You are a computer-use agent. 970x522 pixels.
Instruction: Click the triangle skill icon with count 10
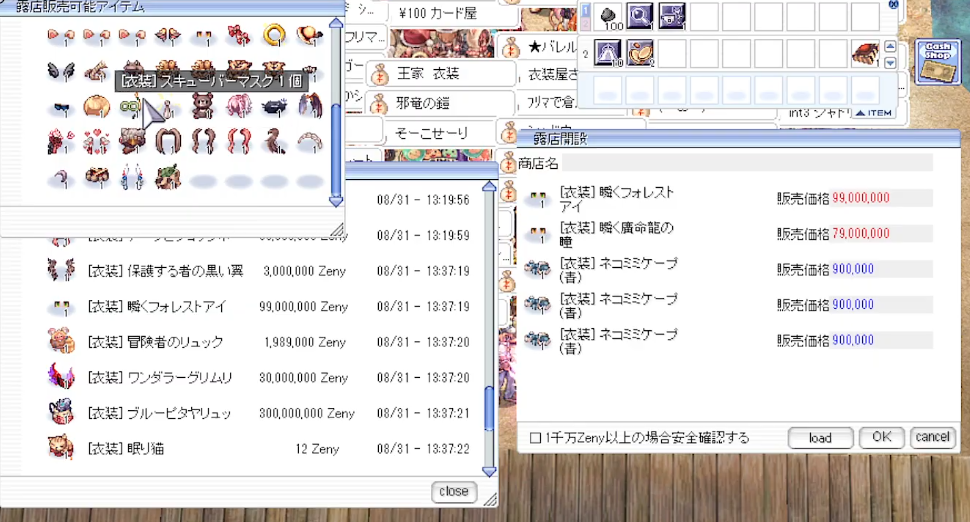coord(607,53)
